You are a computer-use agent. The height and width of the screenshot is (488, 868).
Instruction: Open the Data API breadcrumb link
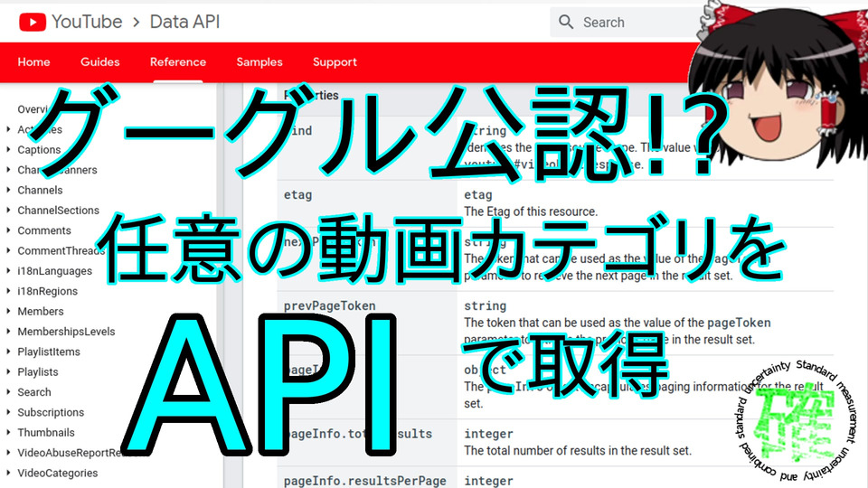[x=184, y=22]
